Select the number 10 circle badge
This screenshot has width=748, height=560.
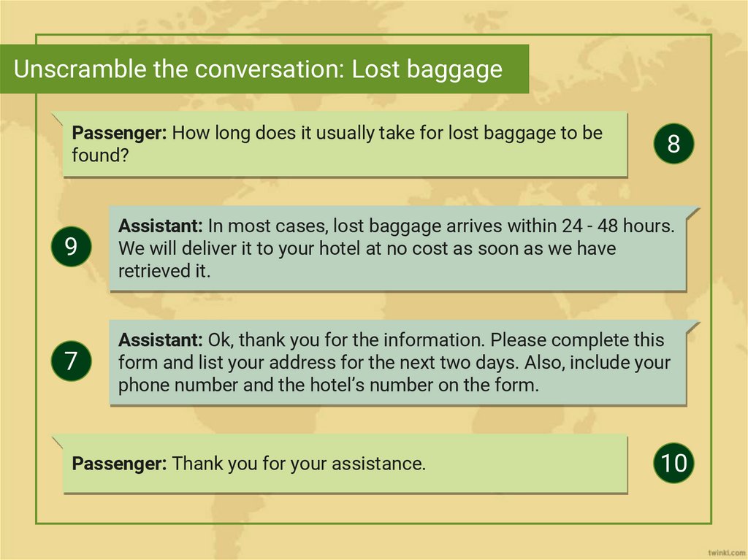point(673,463)
